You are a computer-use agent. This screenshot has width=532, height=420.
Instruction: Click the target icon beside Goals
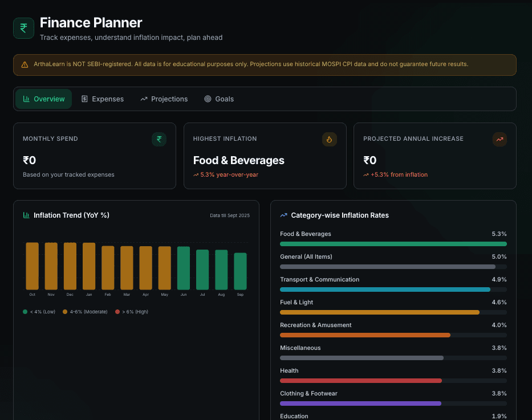[x=208, y=99]
